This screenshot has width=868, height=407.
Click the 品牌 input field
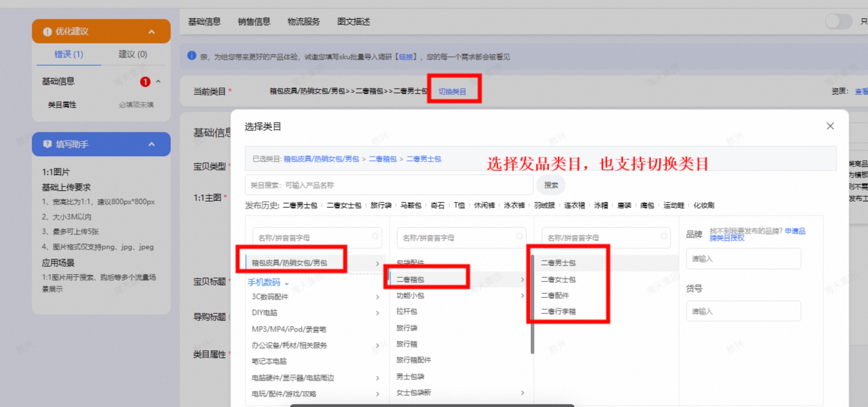[743, 259]
